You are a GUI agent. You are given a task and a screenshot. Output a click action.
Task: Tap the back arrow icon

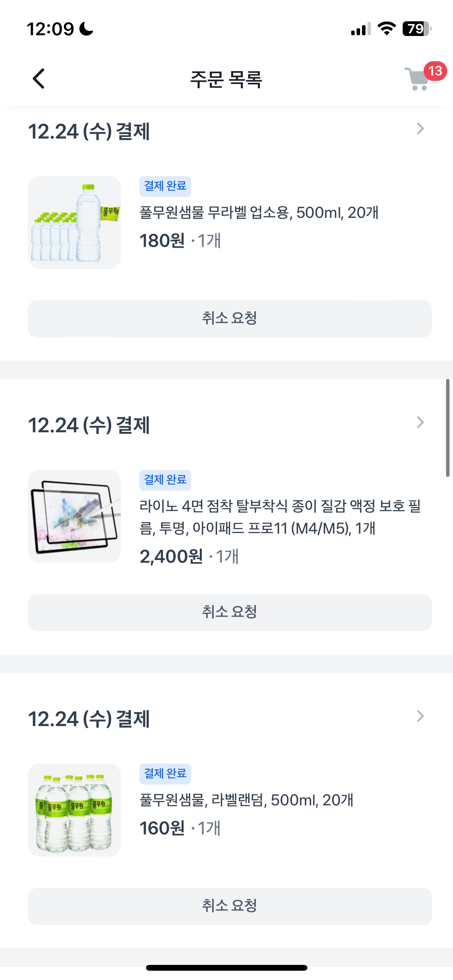click(39, 79)
